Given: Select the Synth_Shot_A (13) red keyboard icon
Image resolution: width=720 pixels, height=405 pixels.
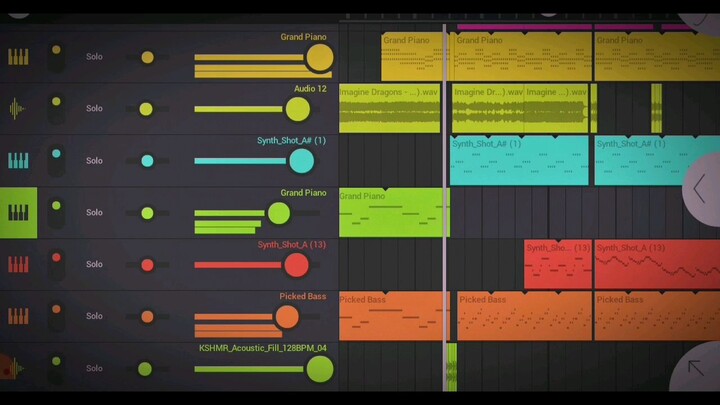Looking at the screenshot, I should pos(18,264).
